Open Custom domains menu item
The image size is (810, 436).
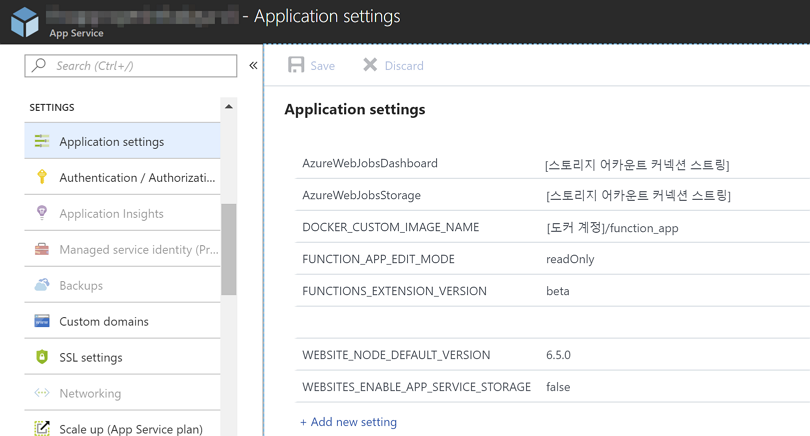pos(104,321)
